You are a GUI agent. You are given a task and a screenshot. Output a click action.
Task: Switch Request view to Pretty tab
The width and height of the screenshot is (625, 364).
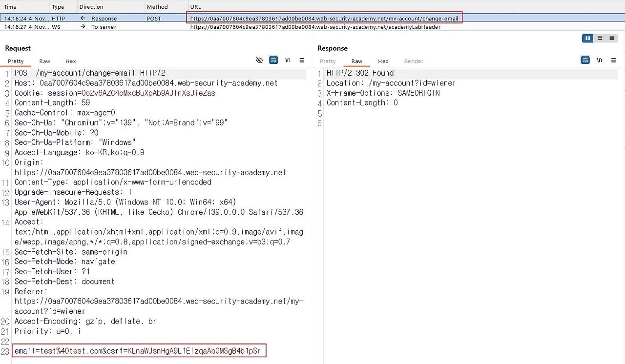[16, 61]
